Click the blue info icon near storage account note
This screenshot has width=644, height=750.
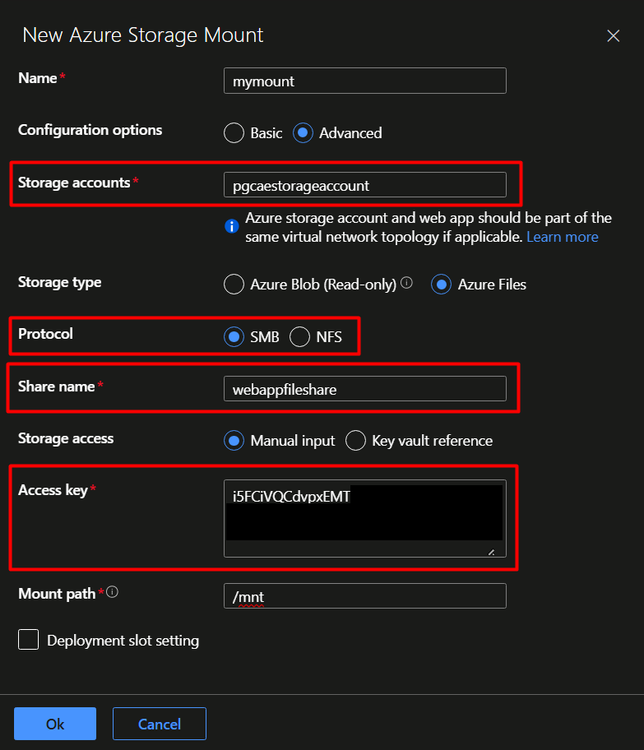[x=232, y=227]
